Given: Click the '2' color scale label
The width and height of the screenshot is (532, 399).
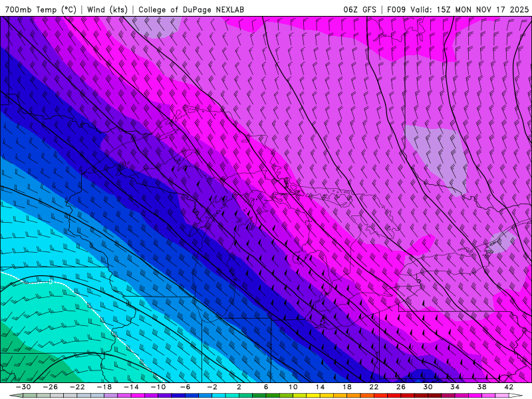Looking at the screenshot, I should [239, 387].
